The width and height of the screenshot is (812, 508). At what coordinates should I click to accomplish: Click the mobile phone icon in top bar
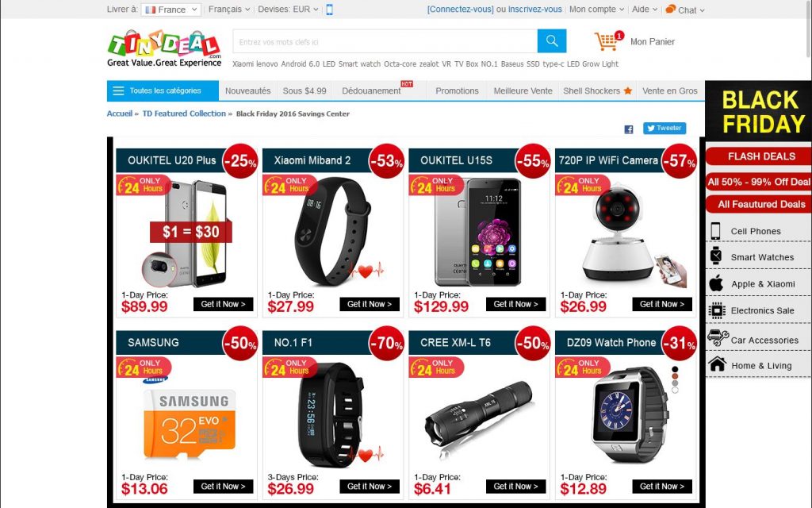(329, 10)
